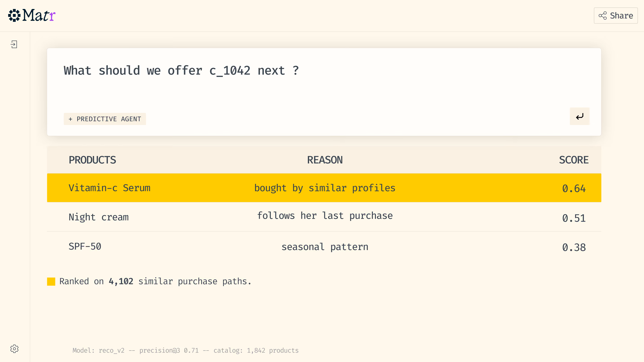Click the Matr wordmark text

pyautogui.click(x=39, y=16)
